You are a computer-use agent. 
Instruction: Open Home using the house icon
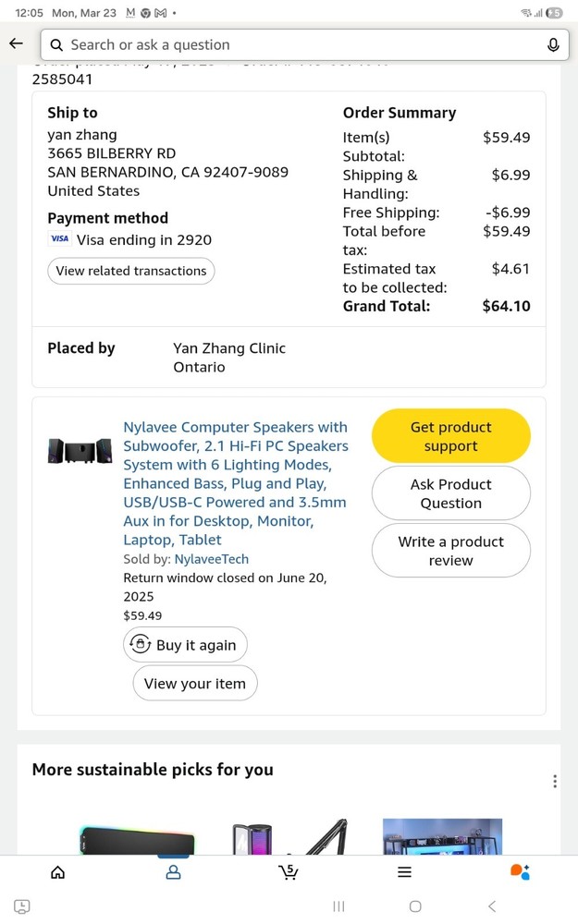57,871
